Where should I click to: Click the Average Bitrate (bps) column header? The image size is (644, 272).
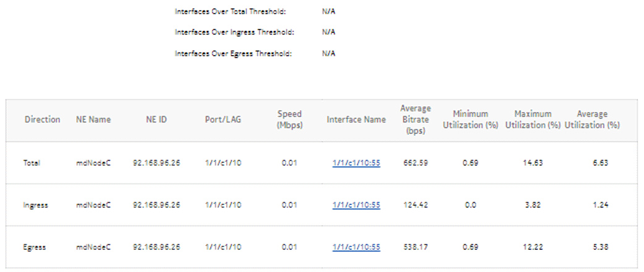click(415, 119)
